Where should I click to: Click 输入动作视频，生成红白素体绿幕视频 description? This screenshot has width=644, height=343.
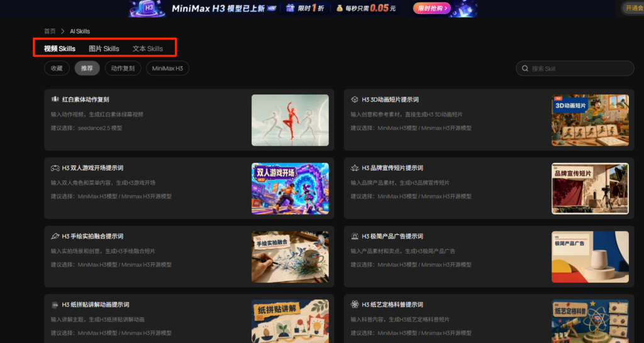coord(97,115)
